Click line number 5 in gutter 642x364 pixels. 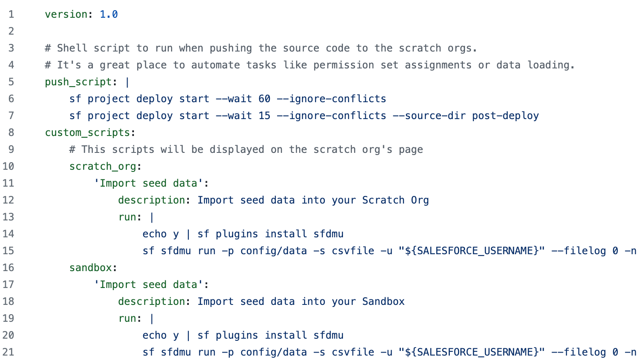pos(11,82)
